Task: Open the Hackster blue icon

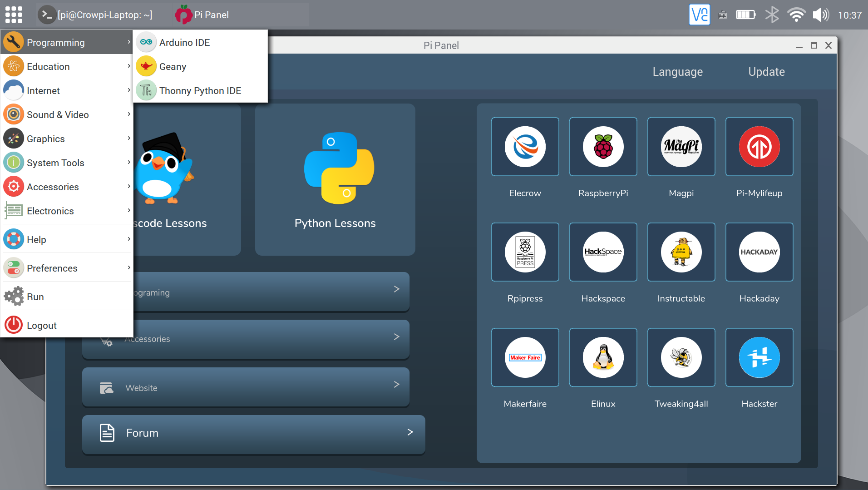Action: coord(759,357)
